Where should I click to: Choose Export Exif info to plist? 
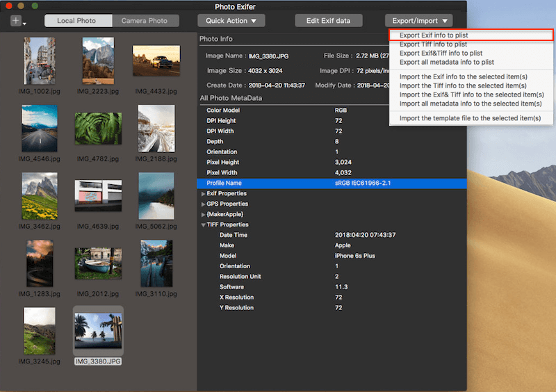click(471, 35)
